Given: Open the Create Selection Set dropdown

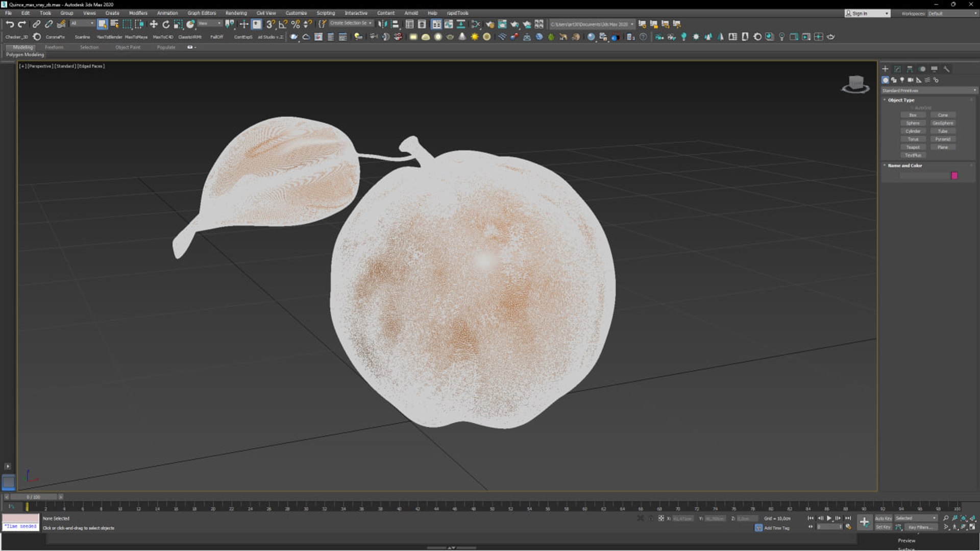Looking at the screenshot, I should tap(351, 23).
